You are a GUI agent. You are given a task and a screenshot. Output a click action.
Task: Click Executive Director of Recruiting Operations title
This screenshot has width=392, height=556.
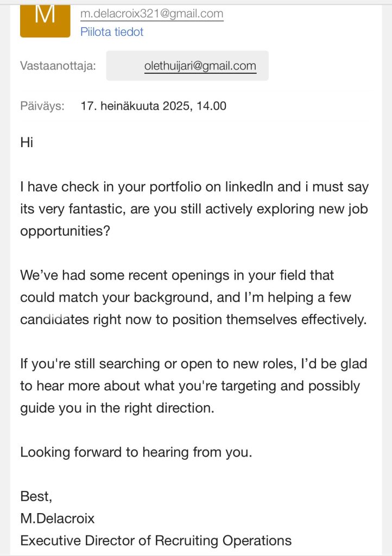[156, 541]
